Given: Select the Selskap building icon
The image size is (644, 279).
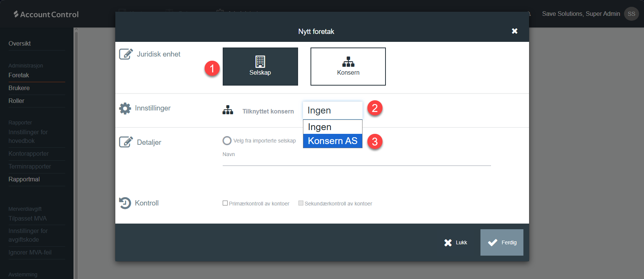Looking at the screenshot, I should [x=260, y=61].
